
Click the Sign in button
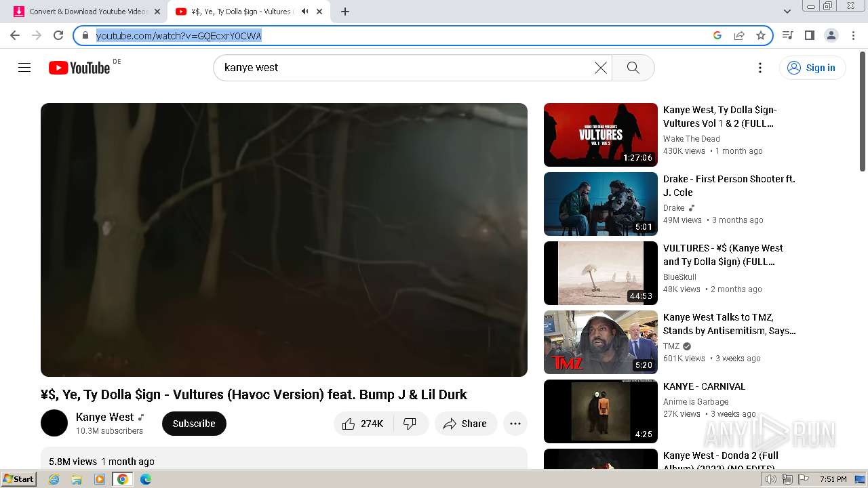[x=812, y=68]
